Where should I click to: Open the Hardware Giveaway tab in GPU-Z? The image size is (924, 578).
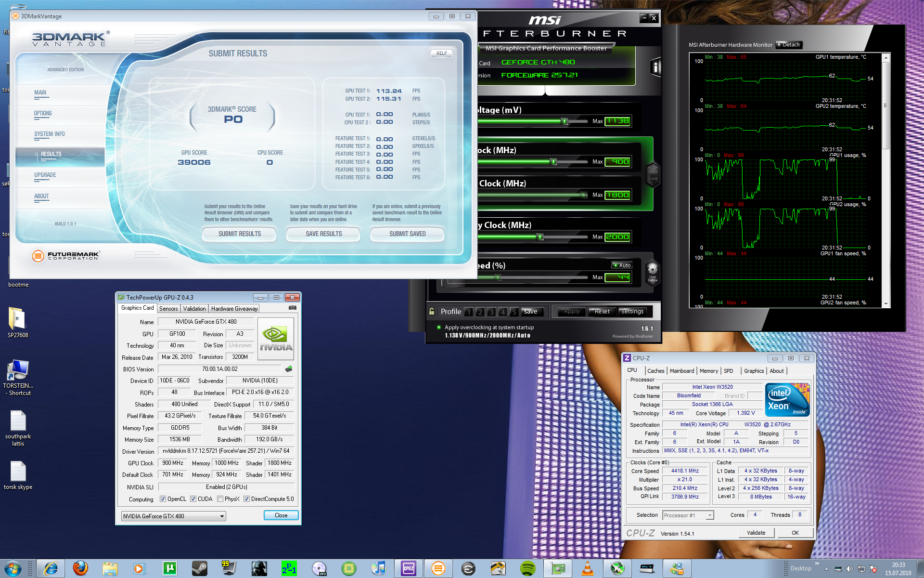click(234, 308)
